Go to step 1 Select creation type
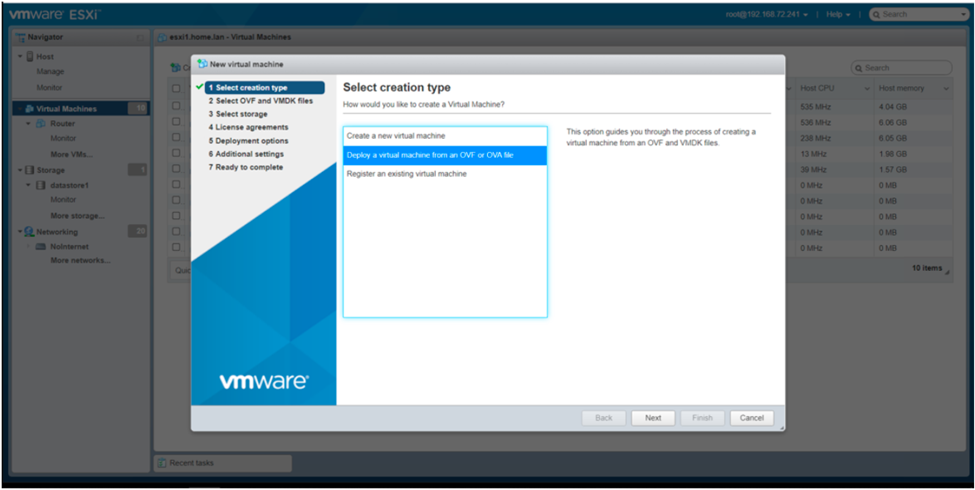The image size is (975, 490). pyautogui.click(x=264, y=88)
